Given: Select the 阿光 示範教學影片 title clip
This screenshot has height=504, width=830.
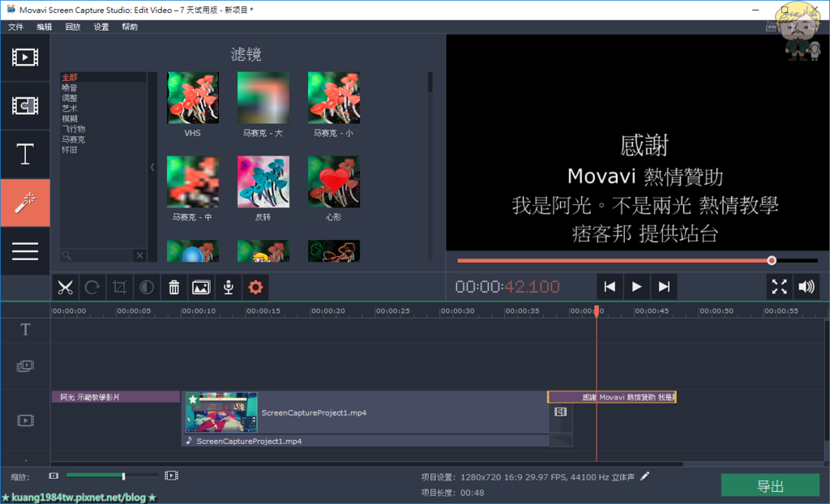Looking at the screenshot, I should 116,397.
